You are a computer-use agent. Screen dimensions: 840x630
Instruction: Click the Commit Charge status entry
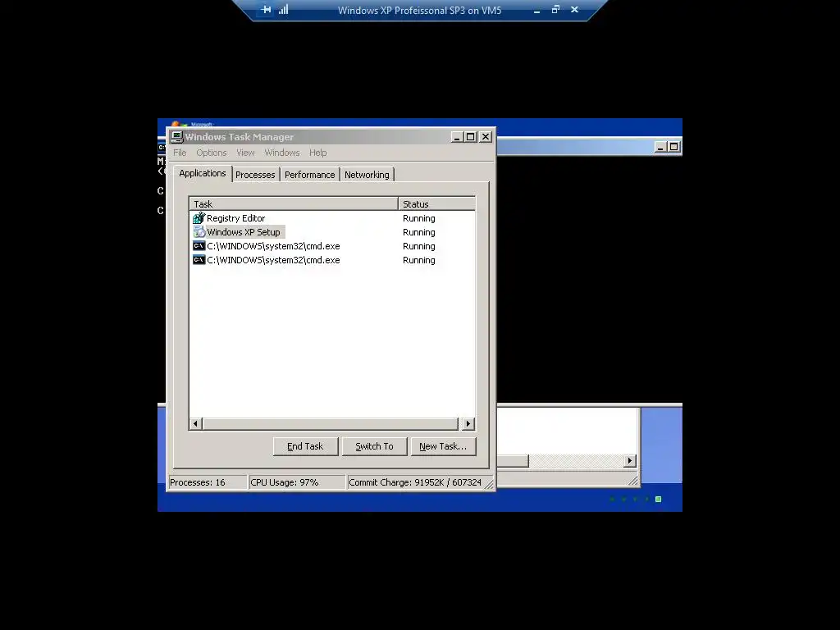pos(415,482)
